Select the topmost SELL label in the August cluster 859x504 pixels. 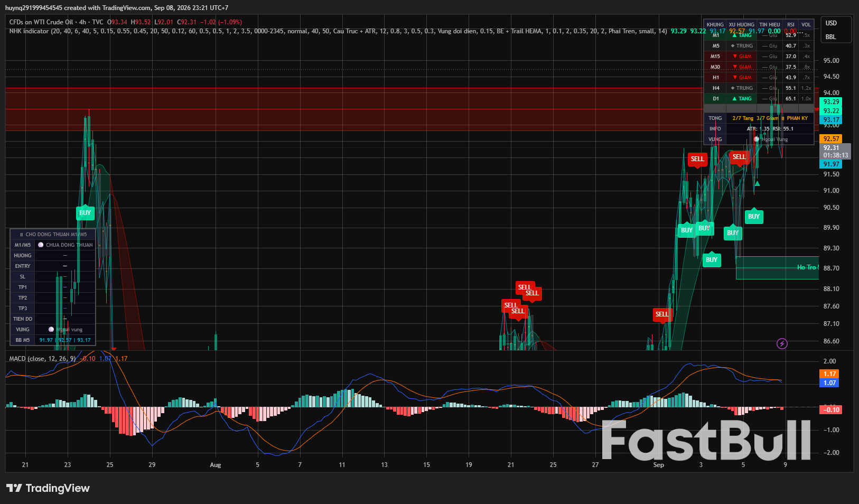tap(525, 287)
